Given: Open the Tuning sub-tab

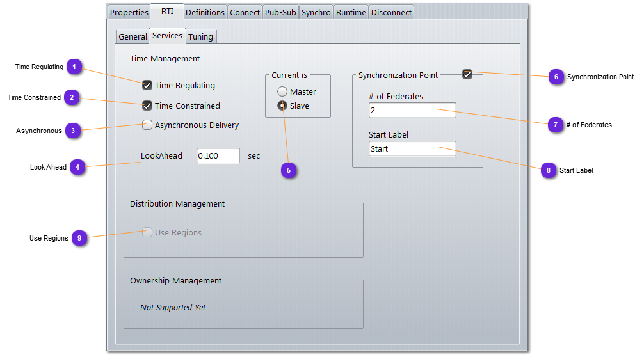Looking at the screenshot, I should [200, 36].
